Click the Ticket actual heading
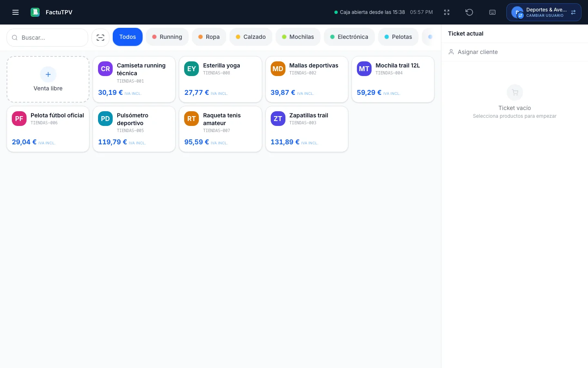Viewport: 588px width, 368px height. coord(465,34)
